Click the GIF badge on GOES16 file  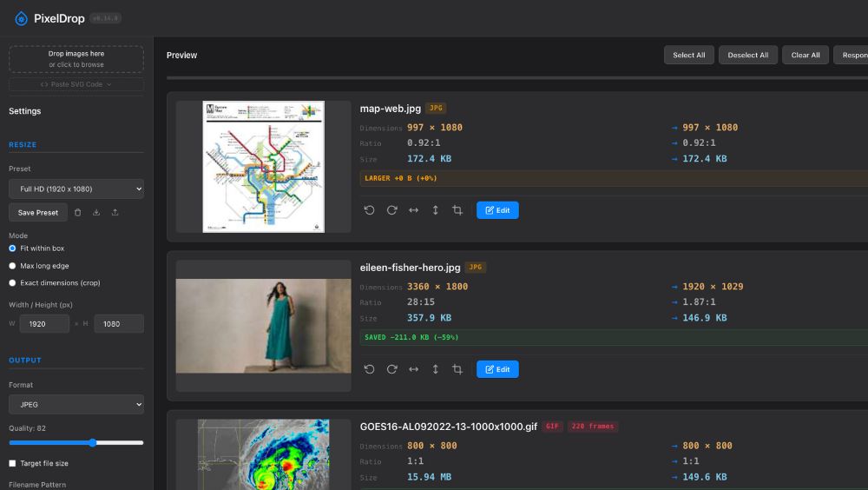point(552,427)
